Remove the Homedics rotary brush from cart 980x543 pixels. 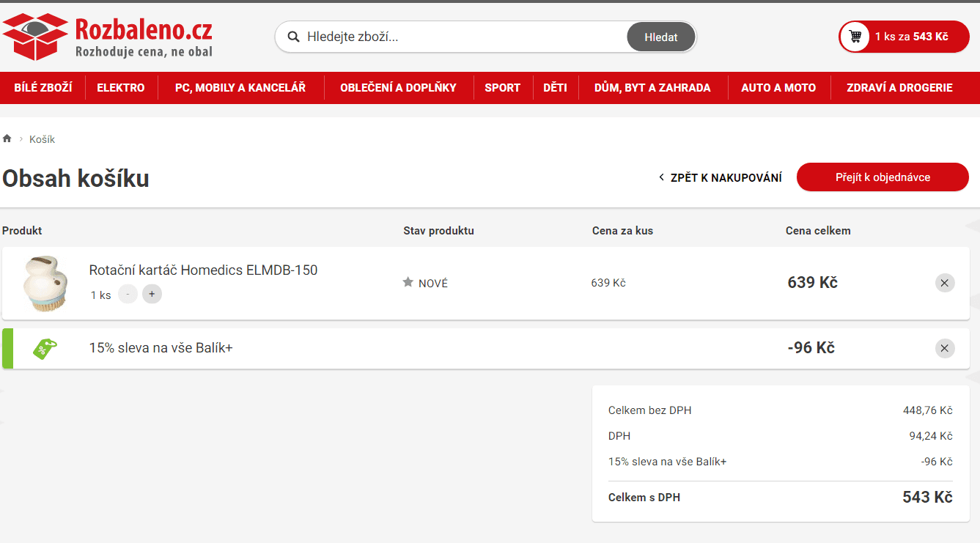pos(944,283)
